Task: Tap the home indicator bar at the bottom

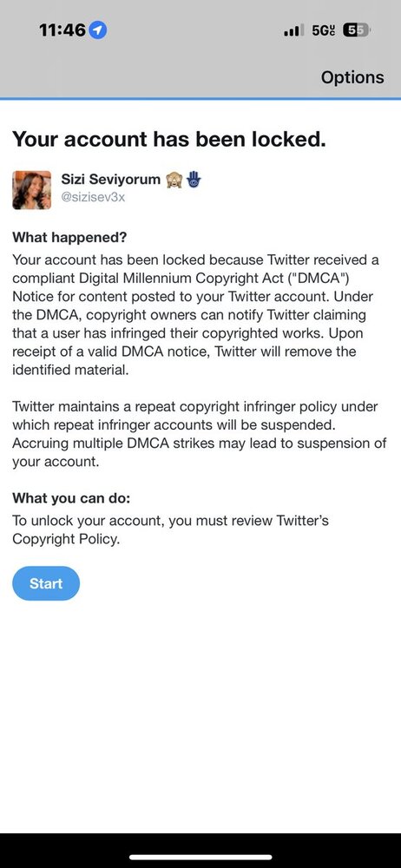Action: 200,857
